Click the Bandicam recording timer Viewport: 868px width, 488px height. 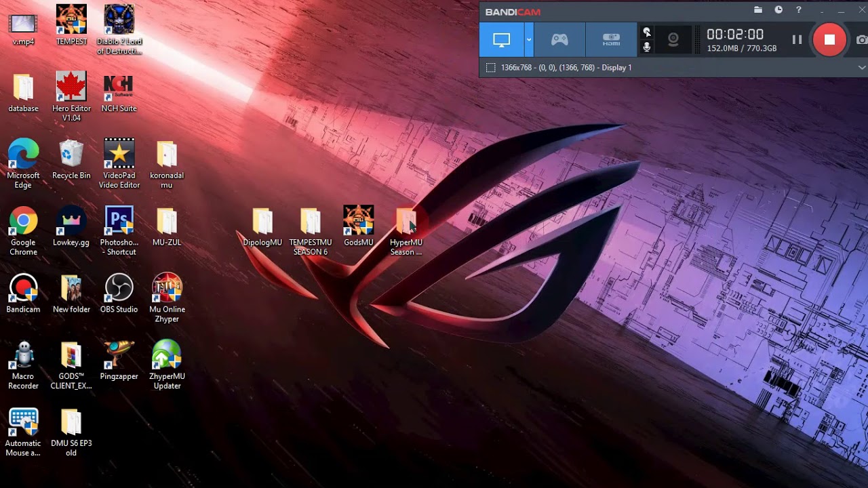click(735, 35)
